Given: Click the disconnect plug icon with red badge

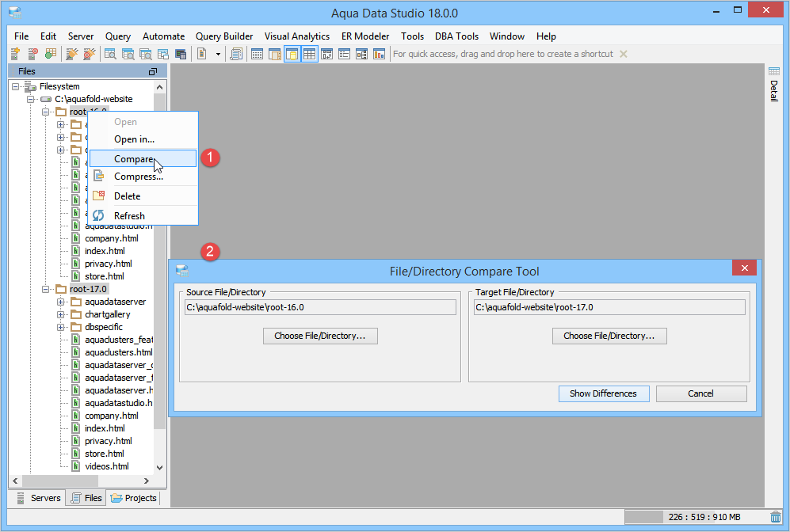Looking at the screenshot, I should (x=90, y=54).
